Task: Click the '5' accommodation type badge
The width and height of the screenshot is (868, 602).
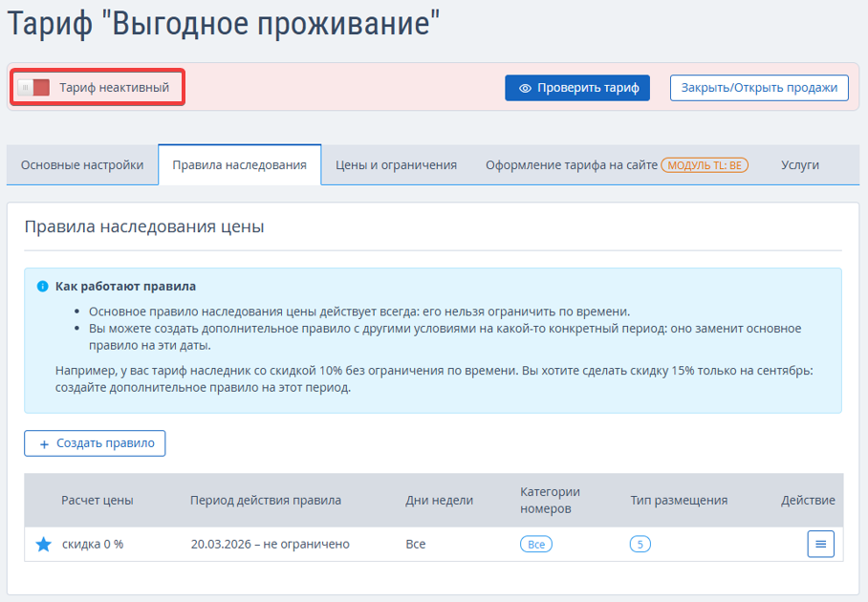Action: [x=640, y=545]
